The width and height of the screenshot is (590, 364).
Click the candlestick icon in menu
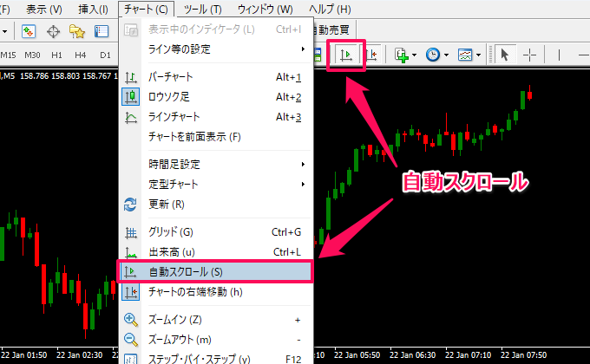[x=130, y=97]
